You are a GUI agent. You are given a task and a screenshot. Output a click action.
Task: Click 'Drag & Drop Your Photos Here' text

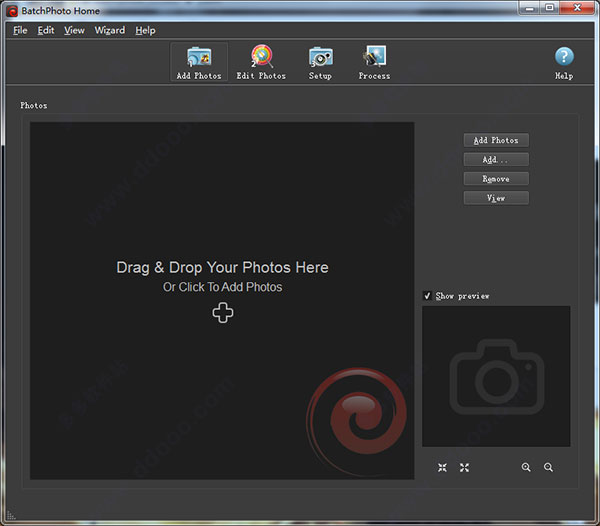pyautogui.click(x=222, y=267)
